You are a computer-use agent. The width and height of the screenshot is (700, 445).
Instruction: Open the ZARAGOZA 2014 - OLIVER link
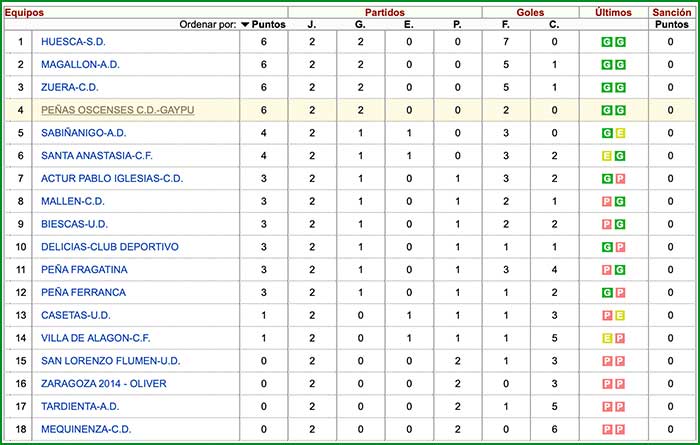click(104, 384)
